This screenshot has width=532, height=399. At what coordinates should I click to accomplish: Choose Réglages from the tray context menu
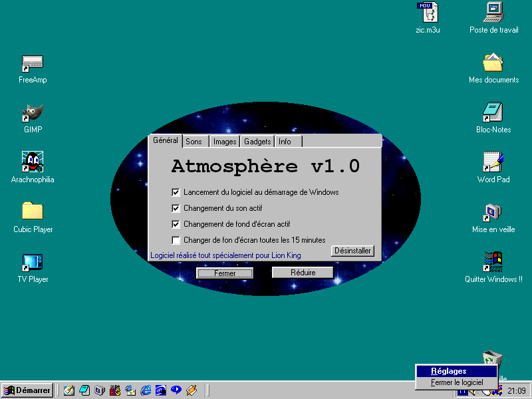click(x=457, y=371)
